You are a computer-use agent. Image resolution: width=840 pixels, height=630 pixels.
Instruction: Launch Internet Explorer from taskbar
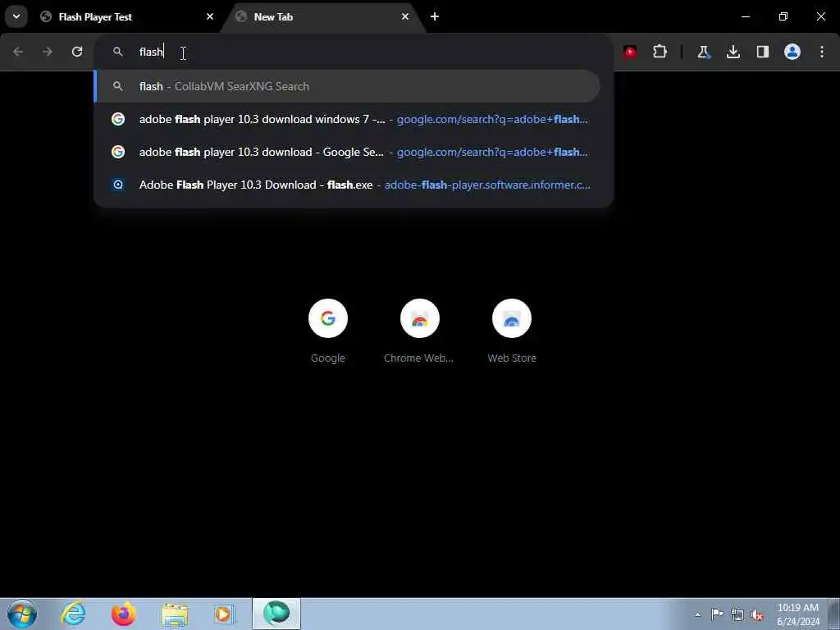[x=73, y=614]
